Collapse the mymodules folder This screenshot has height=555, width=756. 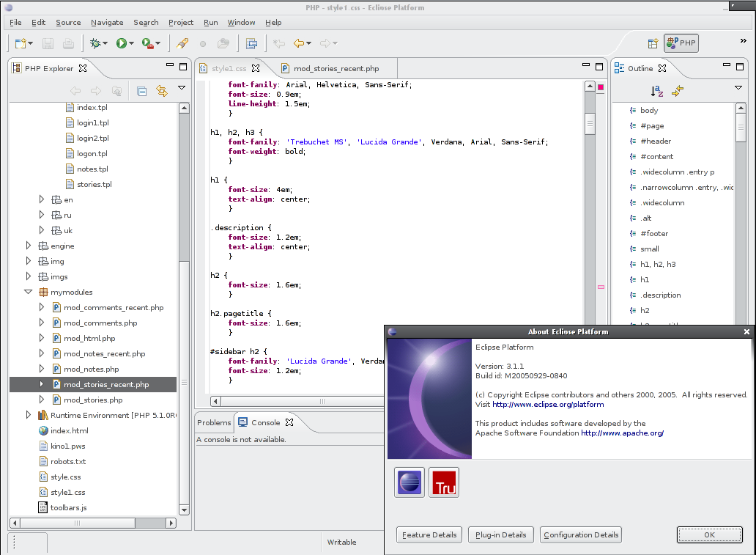[28, 292]
